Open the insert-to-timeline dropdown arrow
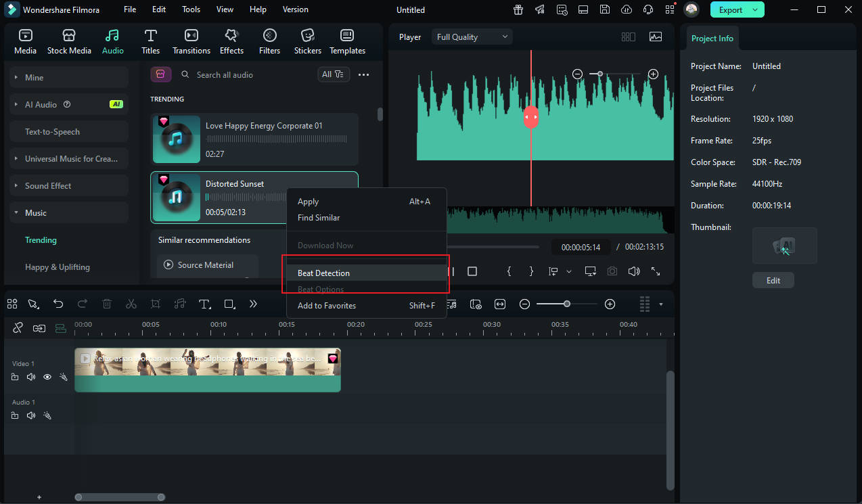This screenshot has width=862, height=504. coord(569,271)
